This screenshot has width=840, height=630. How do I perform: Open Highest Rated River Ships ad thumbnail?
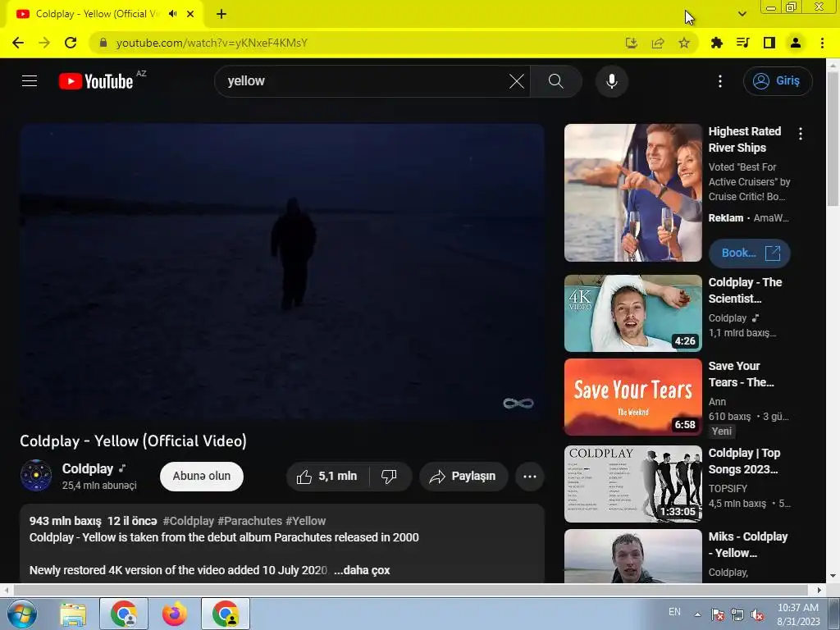[633, 193]
